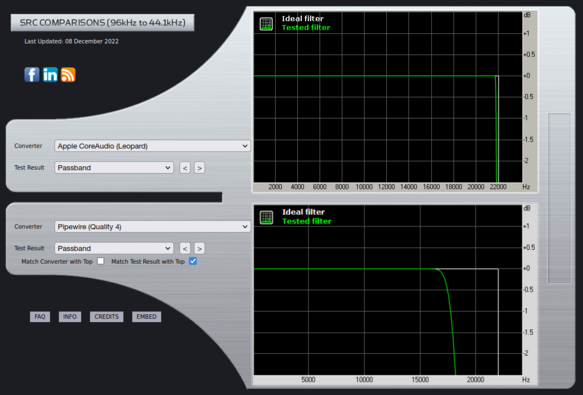Viewport: 583px width, 395px height.
Task: Go to next test result for top converter
Action: coord(199,168)
